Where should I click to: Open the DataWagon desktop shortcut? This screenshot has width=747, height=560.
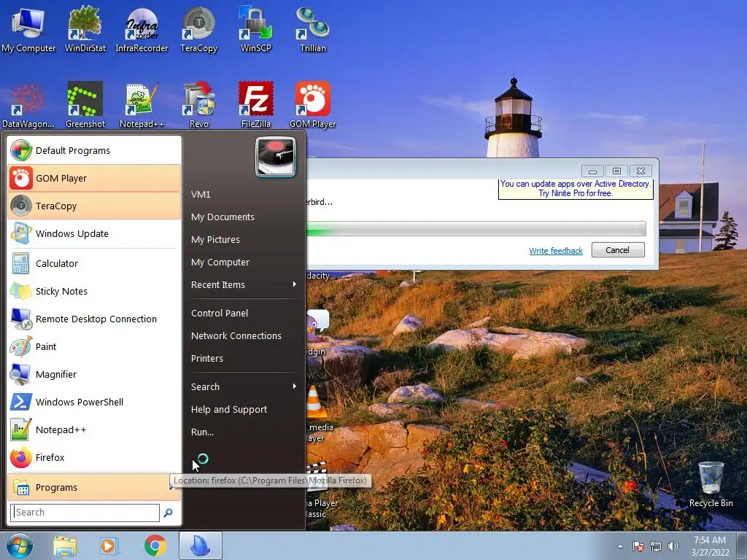click(x=28, y=105)
